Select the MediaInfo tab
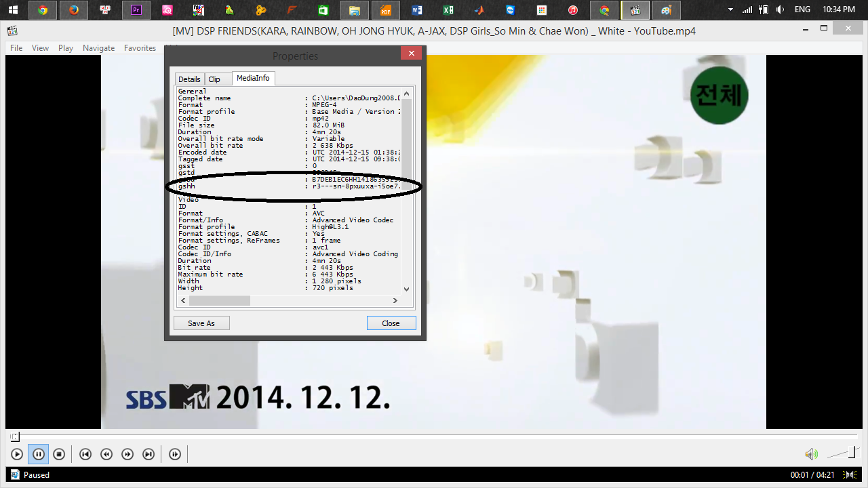 click(x=253, y=79)
